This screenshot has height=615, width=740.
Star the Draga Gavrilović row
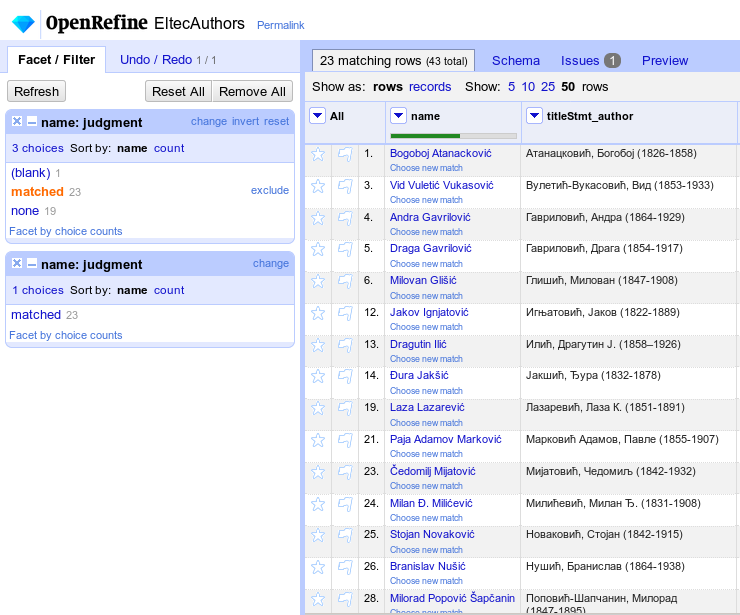(x=318, y=249)
